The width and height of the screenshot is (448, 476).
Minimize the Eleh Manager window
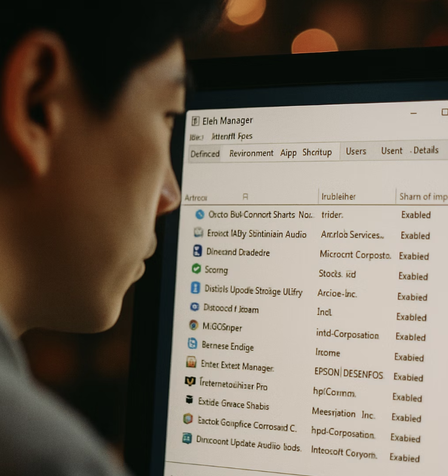[x=413, y=113]
